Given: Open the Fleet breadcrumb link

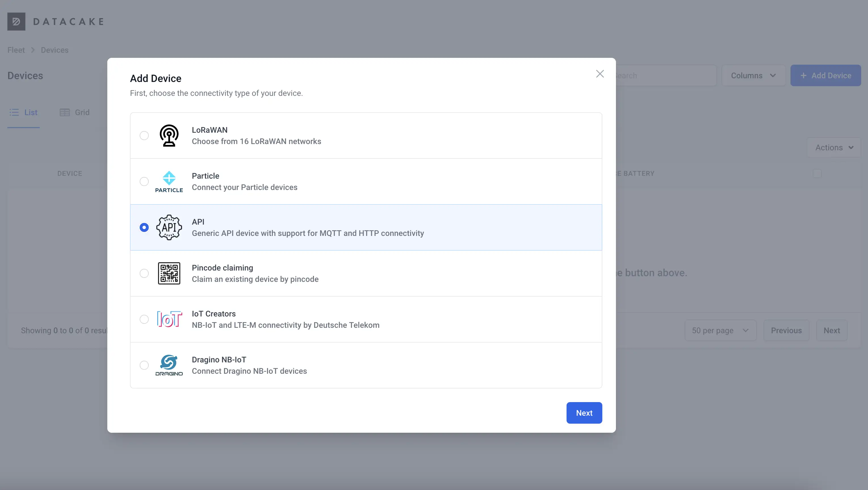Looking at the screenshot, I should click(16, 50).
